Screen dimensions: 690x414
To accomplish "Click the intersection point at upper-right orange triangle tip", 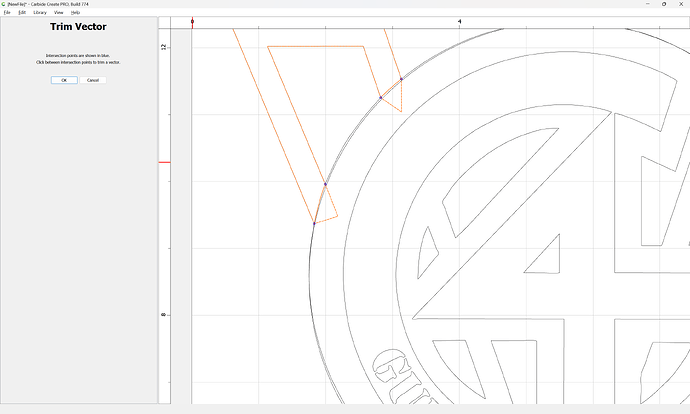I will tap(401, 79).
